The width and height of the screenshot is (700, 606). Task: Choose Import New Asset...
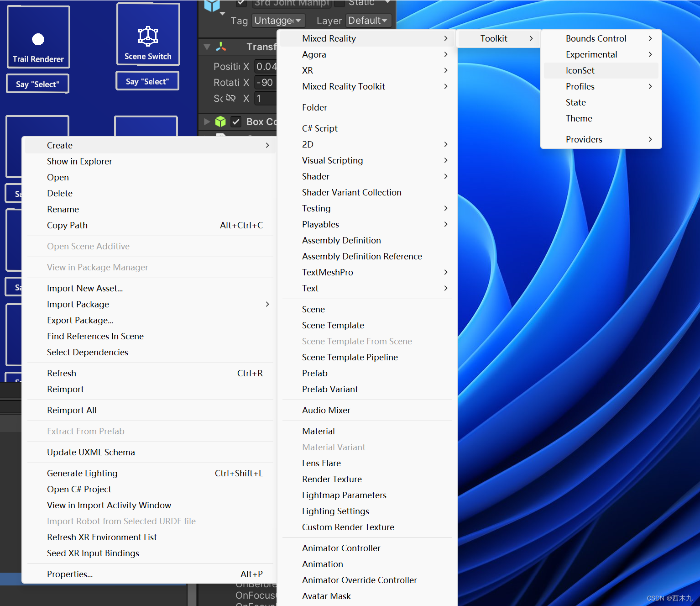coord(150,288)
